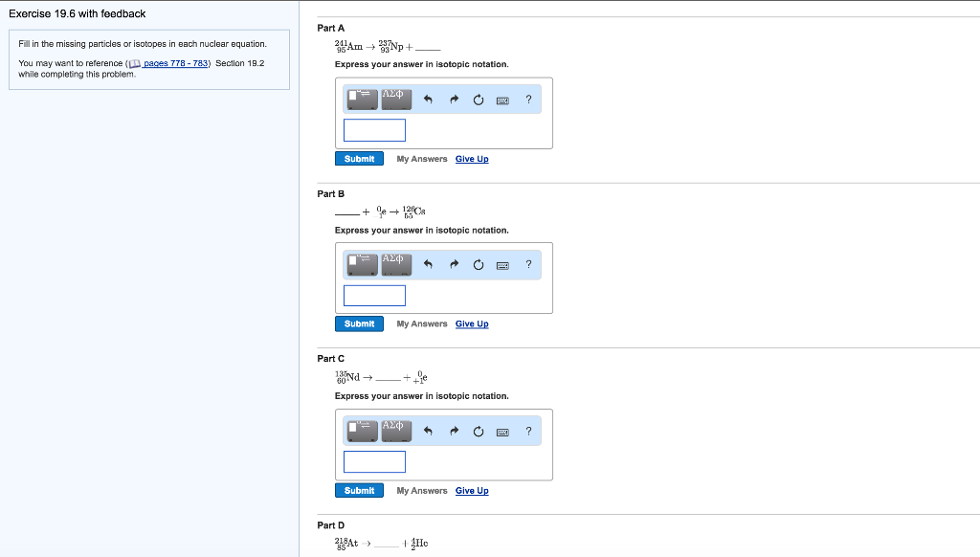Image resolution: width=980 pixels, height=557 pixels.
Task: Open the templates palette in Part B
Action: (363, 264)
